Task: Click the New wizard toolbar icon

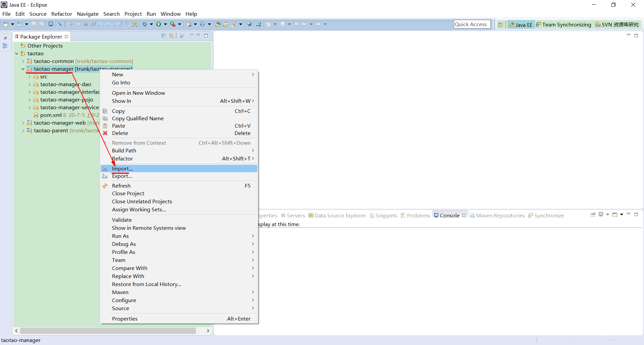Action: pos(6,24)
